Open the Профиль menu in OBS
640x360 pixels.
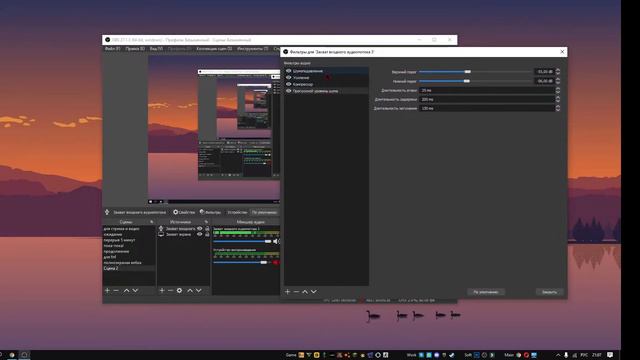(x=179, y=49)
